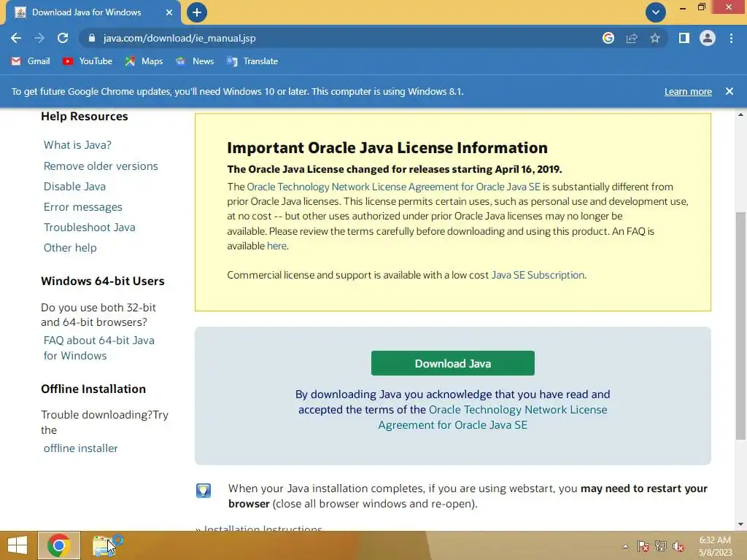Open a new tab with plus button
The width and height of the screenshot is (747, 560).
pyautogui.click(x=197, y=12)
